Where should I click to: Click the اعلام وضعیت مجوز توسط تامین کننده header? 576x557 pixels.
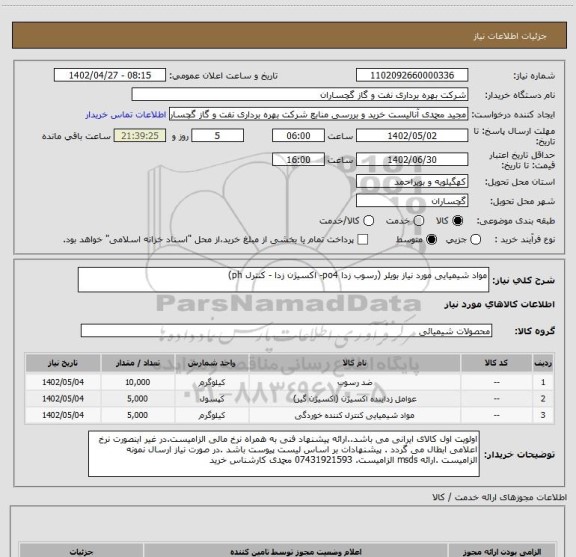click(296, 551)
